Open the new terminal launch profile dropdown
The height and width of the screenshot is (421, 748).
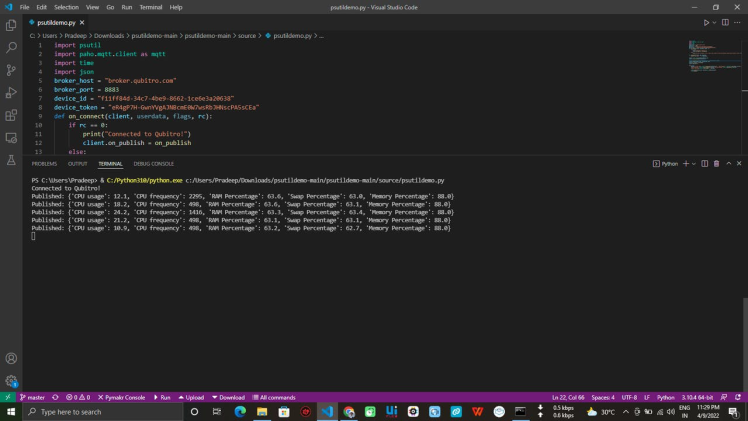coord(694,163)
